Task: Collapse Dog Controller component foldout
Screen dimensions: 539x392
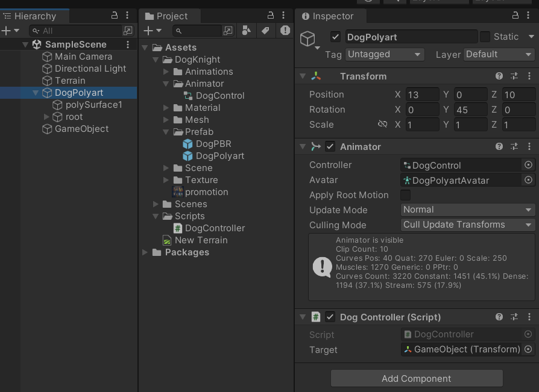Action: (x=303, y=317)
